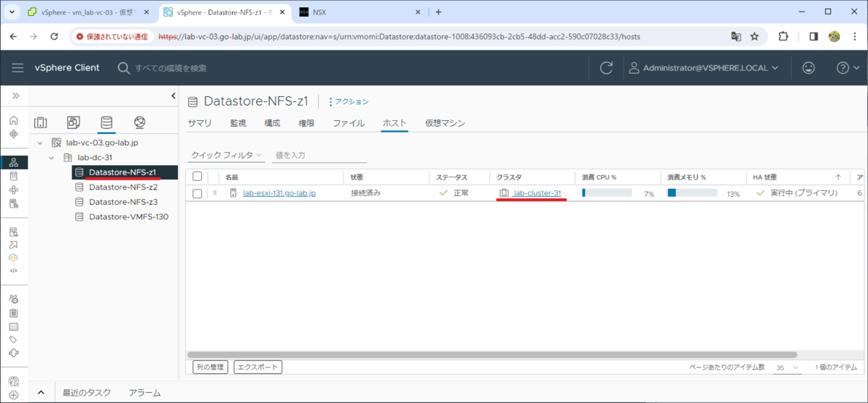The image size is (868, 403).
Task: Switch to the ファイル tab
Action: pyautogui.click(x=349, y=123)
